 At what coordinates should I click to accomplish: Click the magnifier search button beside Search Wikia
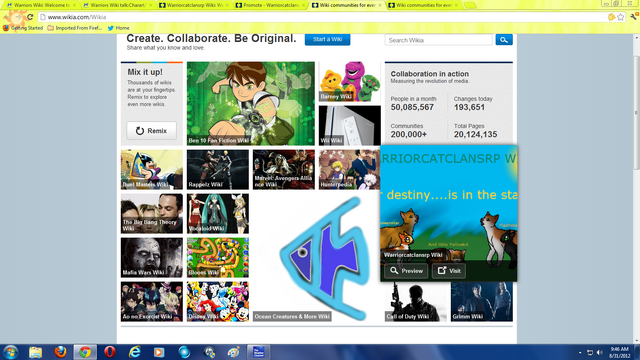pos(504,40)
